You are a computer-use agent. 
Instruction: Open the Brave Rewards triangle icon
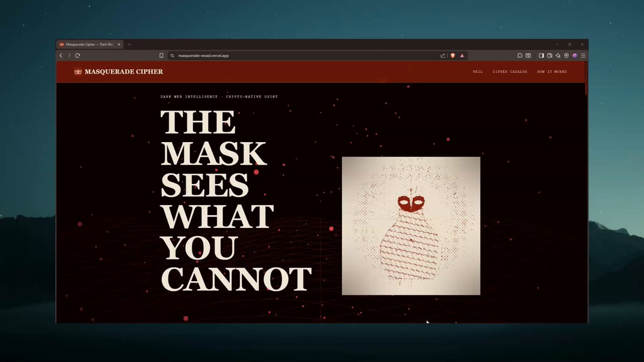tap(462, 55)
